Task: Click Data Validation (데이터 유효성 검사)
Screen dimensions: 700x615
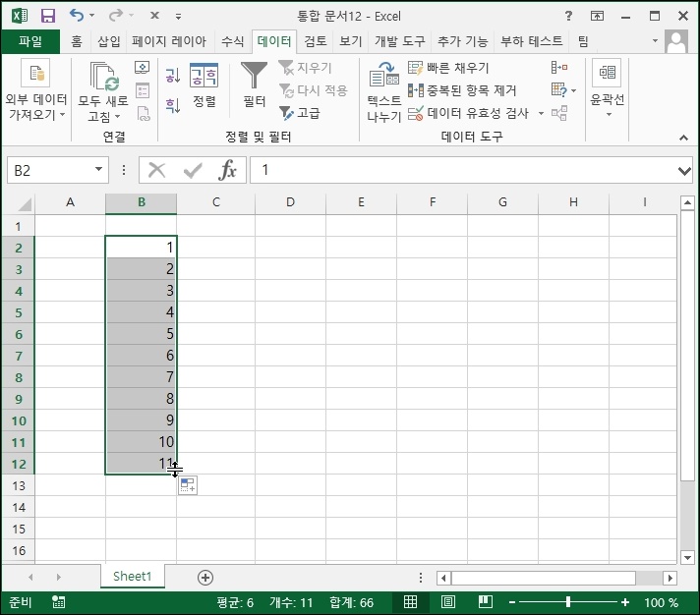Action: coord(468,113)
